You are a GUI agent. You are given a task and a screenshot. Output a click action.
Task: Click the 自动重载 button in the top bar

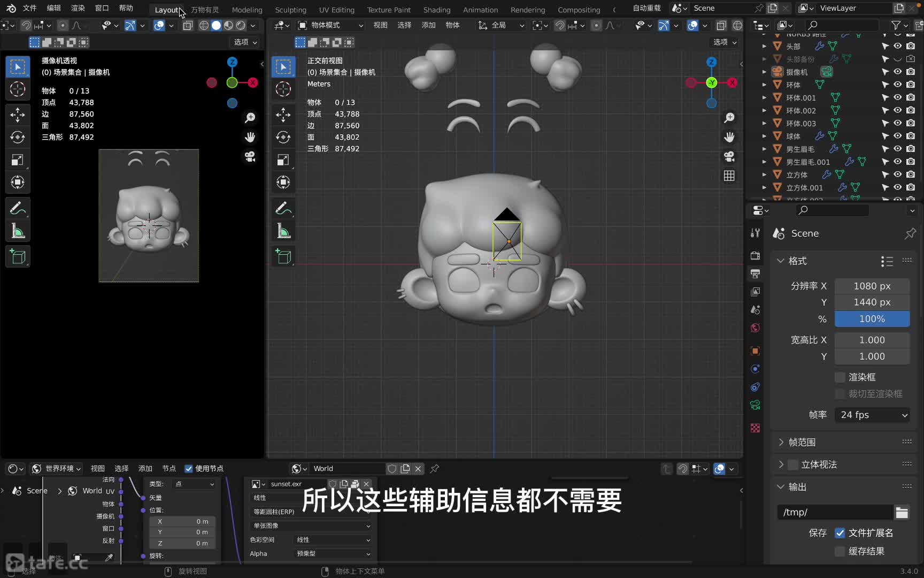647,8
